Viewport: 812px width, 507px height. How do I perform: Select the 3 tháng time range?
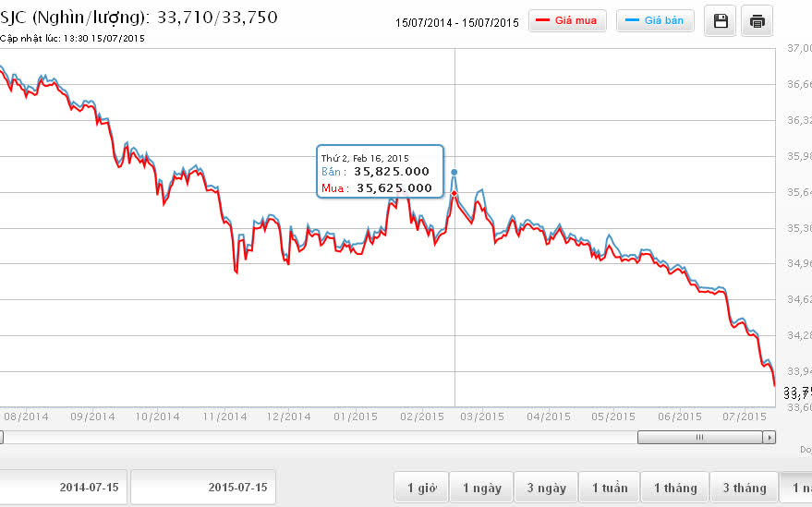click(x=745, y=488)
